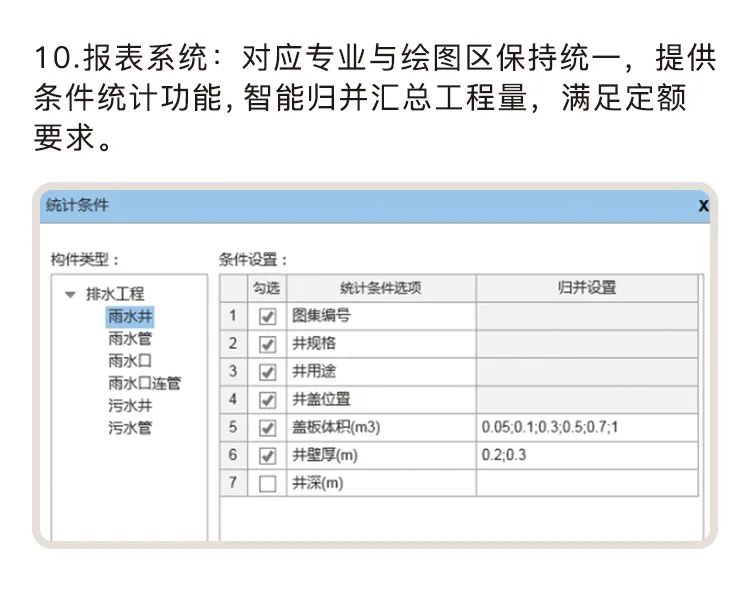Uncheck the 图集编号 checkbox
The height and width of the screenshot is (593, 750).
point(267,317)
